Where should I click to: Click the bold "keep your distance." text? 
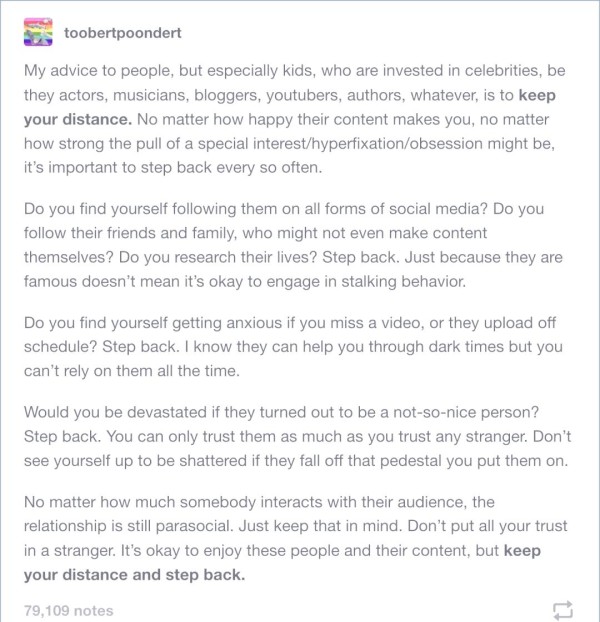(72, 120)
